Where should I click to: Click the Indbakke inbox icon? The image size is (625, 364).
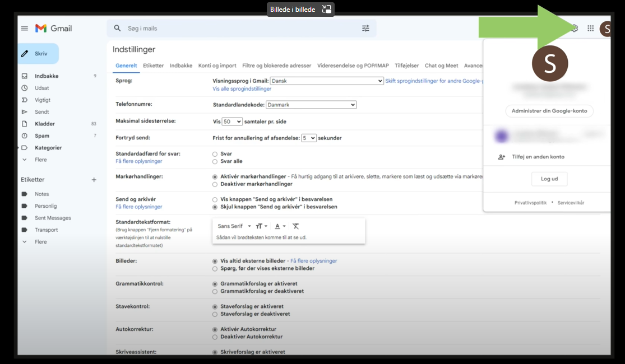pos(25,76)
